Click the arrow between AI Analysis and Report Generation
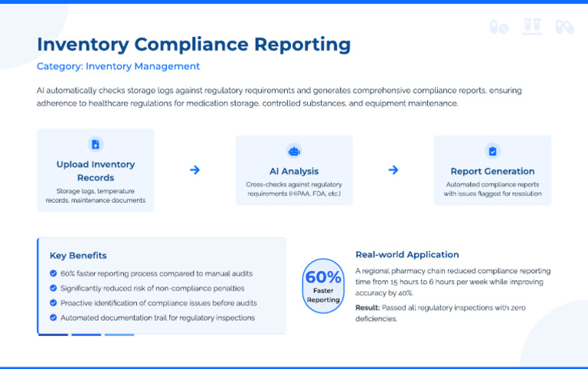The width and height of the screenshot is (588, 369). pyautogui.click(x=393, y=170)
